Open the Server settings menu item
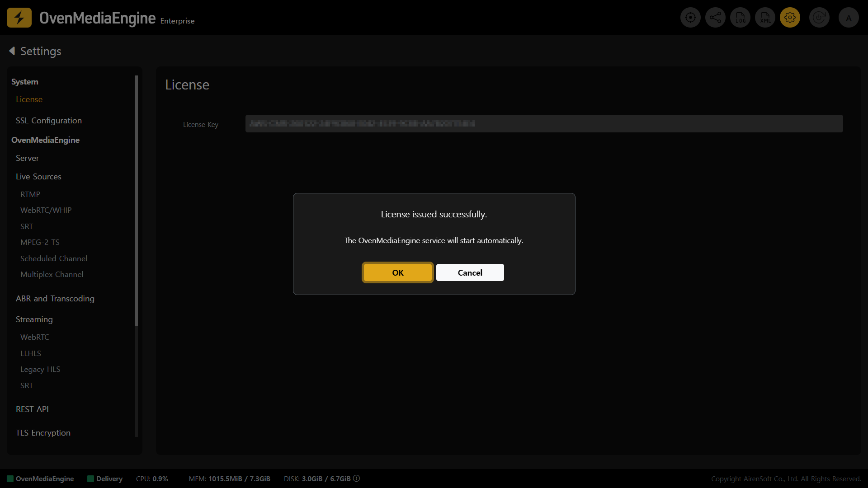 [x=28, y=158]
